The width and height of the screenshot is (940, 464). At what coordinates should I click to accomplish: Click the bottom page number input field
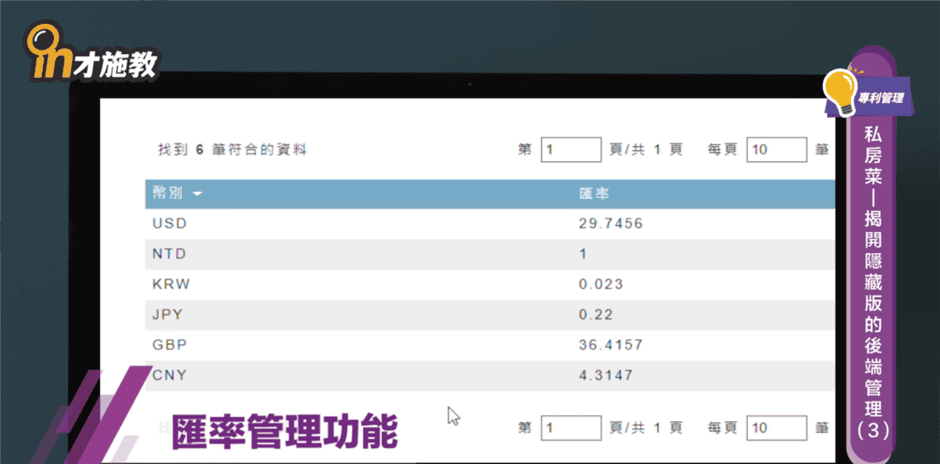(571, 428)
